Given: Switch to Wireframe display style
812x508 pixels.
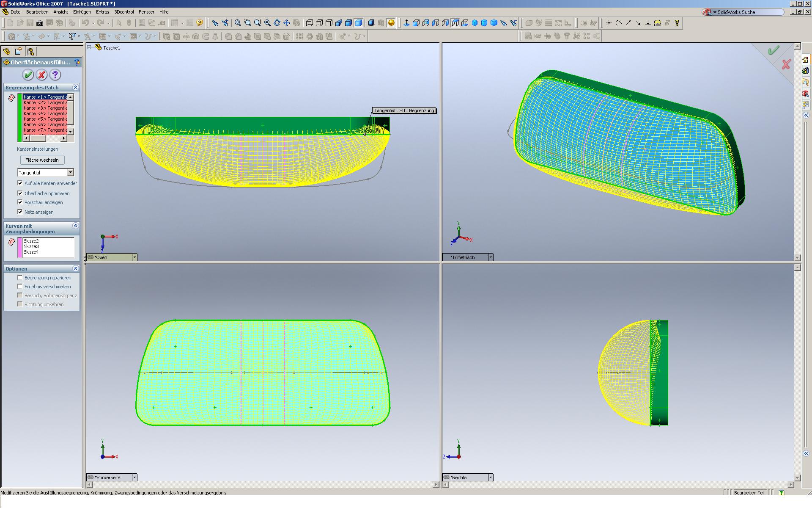Looking at the screenshot, I should (310, 23).
